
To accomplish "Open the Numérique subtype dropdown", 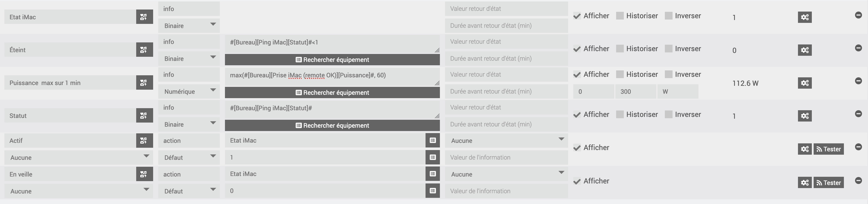I will (189, 91).
